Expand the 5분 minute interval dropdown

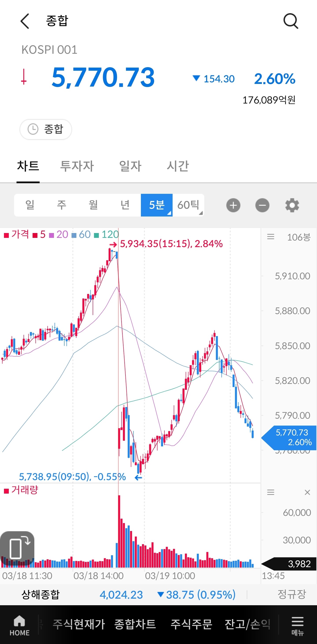click(x=157, y=205)
